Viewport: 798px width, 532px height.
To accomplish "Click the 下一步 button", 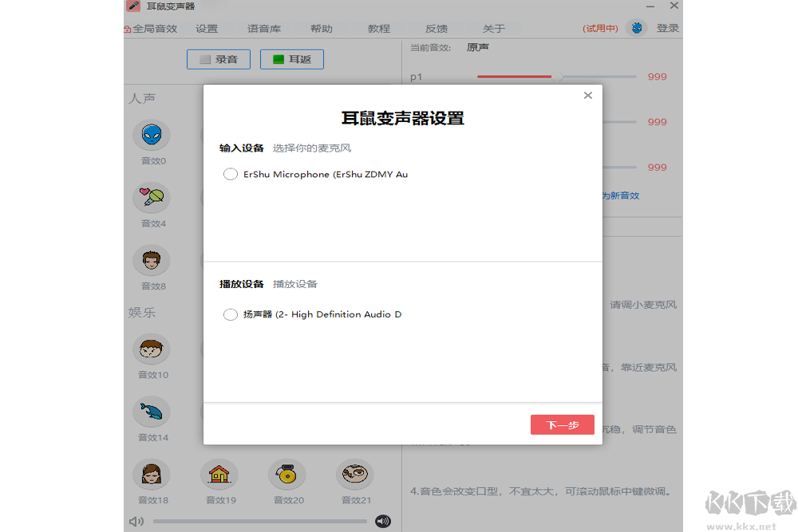I will 562,424.
